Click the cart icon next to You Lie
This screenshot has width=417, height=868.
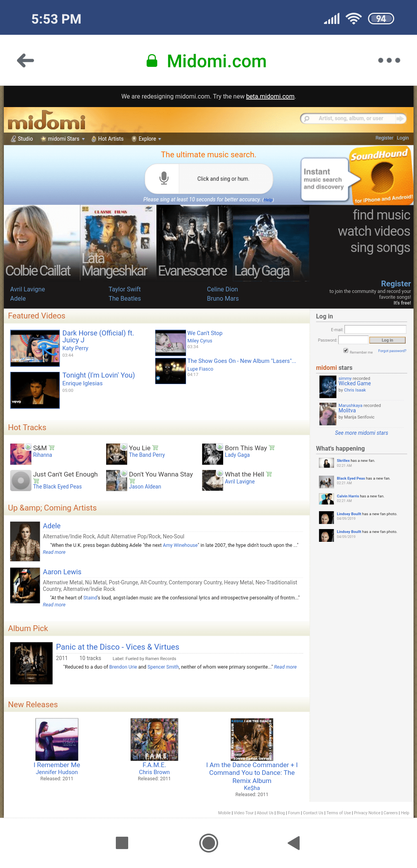(155, 448)
